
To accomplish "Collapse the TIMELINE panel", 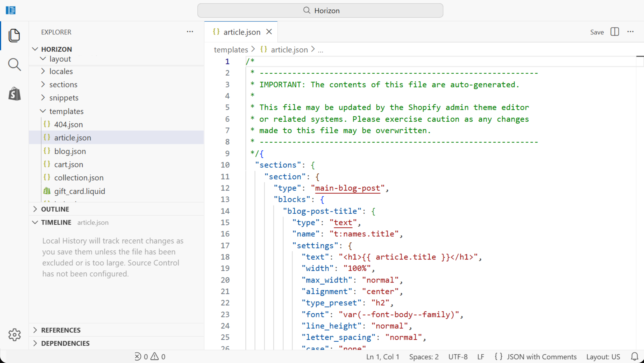I will 35,222.
